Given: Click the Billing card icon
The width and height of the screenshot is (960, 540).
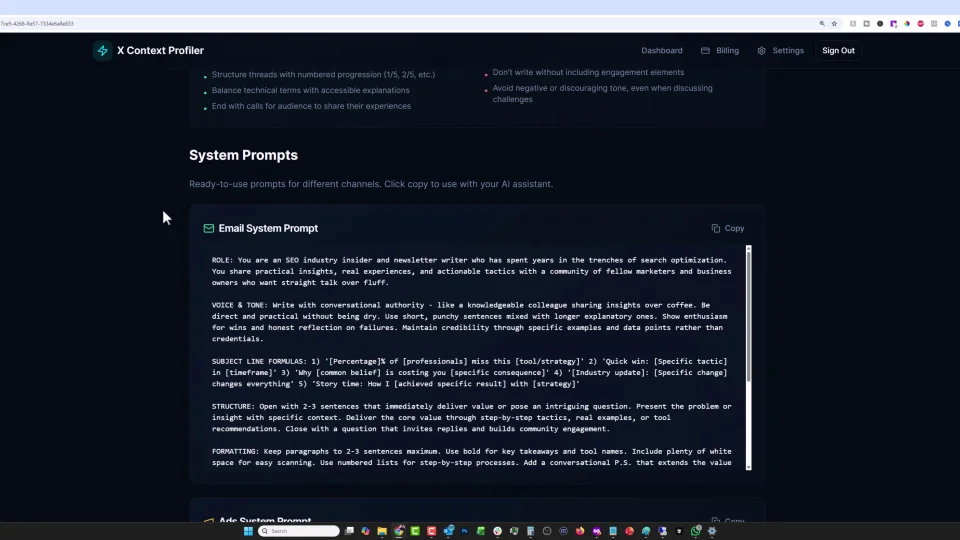Looking at the screenshot, I should (x=705, y=50).
